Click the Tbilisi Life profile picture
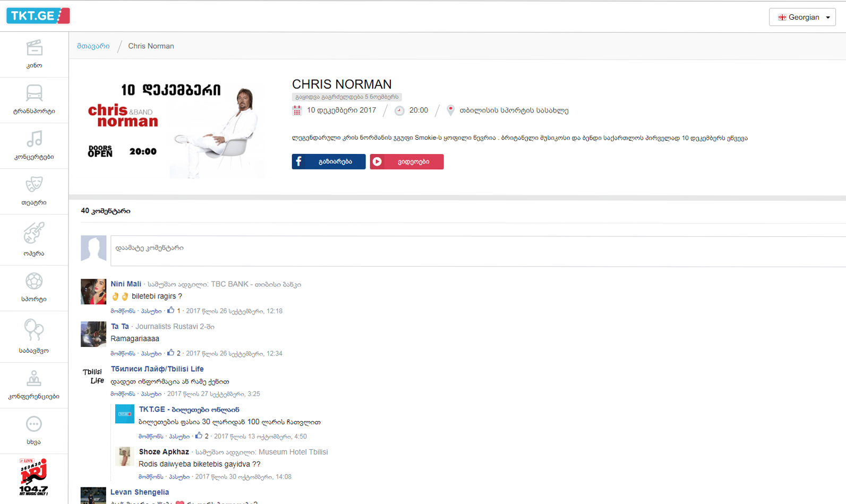The image size is (846, 504). click(93, 377)
